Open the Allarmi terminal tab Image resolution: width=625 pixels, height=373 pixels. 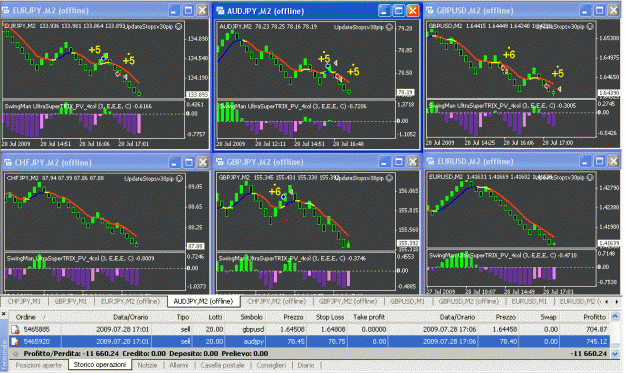179,365
